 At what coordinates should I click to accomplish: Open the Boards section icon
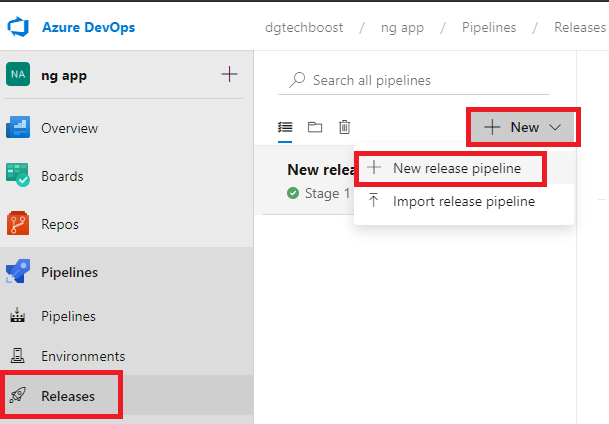[19, 176]
